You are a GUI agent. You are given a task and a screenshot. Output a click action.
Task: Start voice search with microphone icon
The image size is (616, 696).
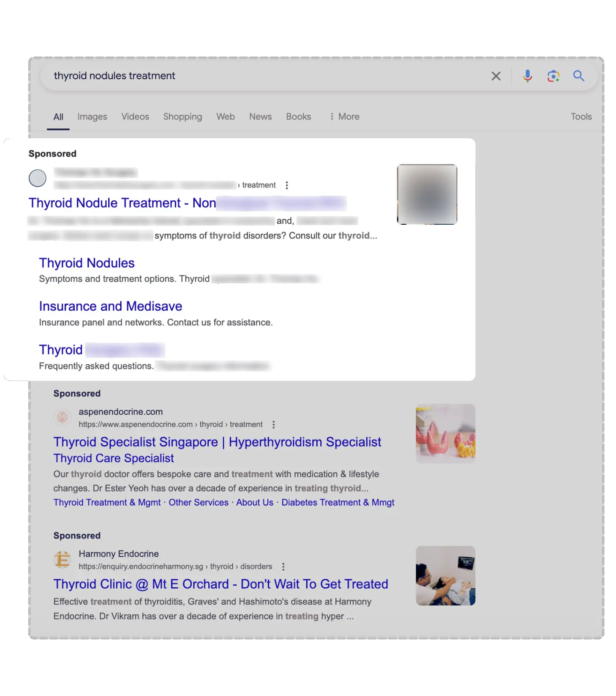pos(527,76)
